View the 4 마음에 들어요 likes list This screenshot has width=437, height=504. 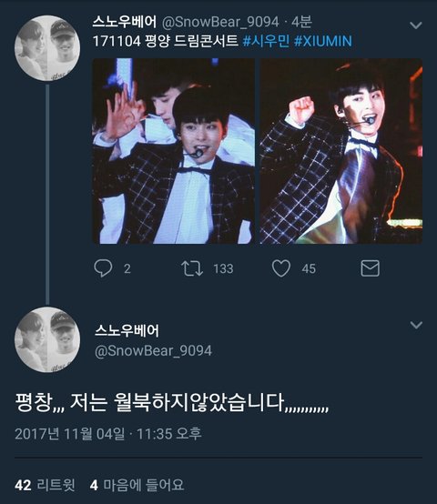[x=137, y=485]
